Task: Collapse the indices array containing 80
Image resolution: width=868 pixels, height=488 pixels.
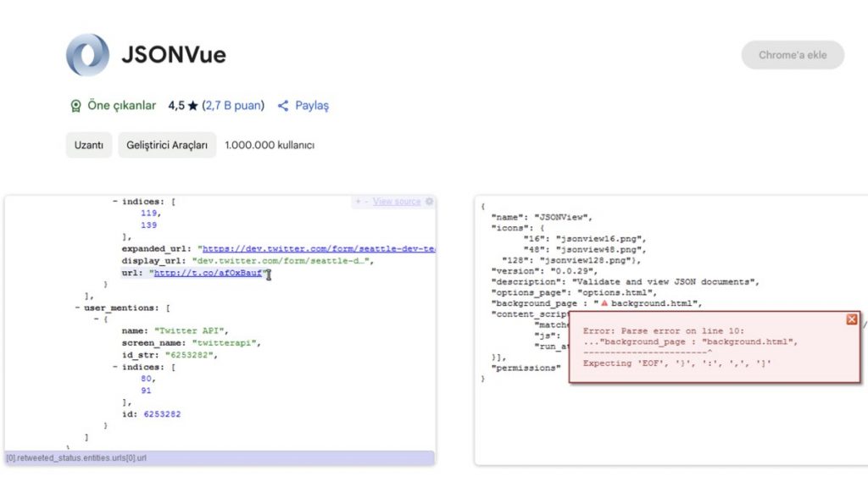Action: click(x=115, y=367)
